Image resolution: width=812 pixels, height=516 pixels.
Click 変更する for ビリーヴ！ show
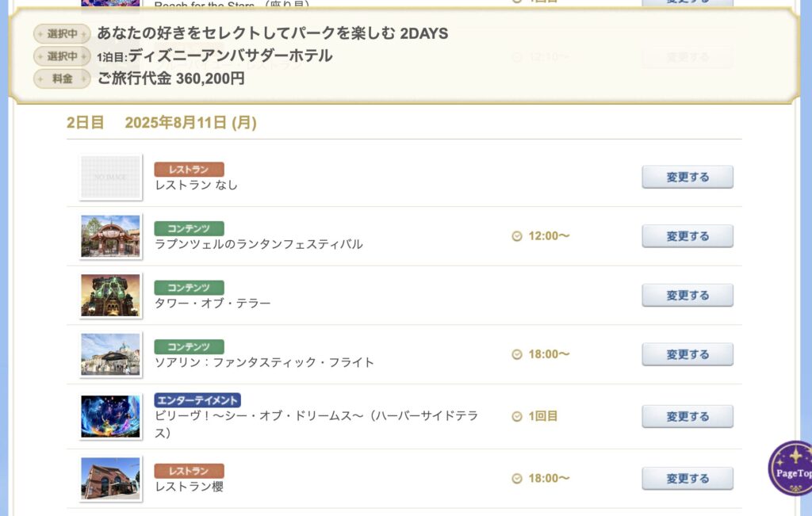point(688,416)
